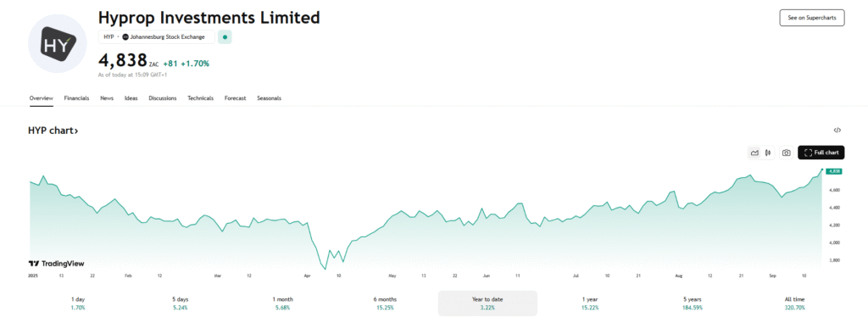Image resolution: width=868 pixels, height=334 pixels.
Task: Open the Full chart view
Action: [821, 153]
